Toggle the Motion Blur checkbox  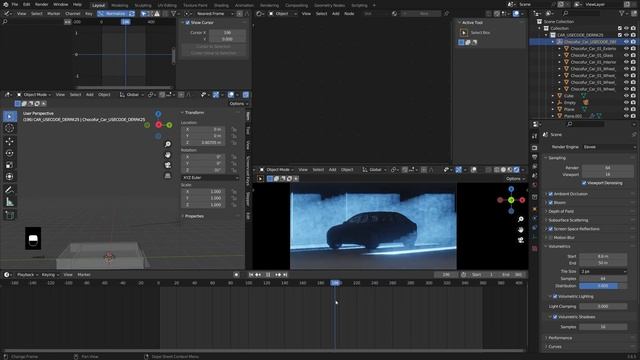point(551,238)
